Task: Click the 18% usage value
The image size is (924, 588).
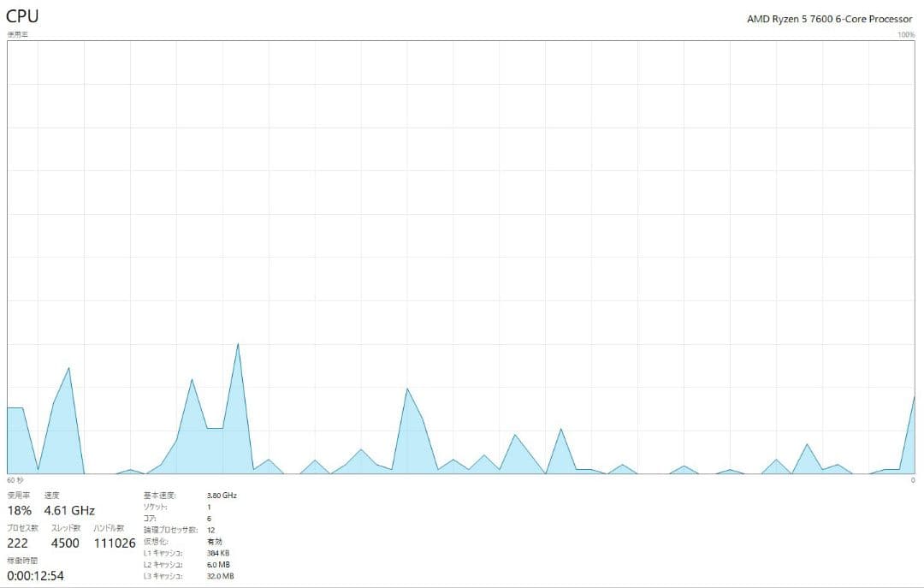Action: (19, 511)
